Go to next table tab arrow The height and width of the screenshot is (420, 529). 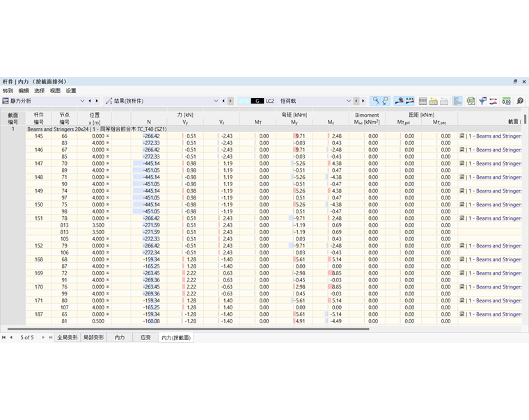coord(43,337)
